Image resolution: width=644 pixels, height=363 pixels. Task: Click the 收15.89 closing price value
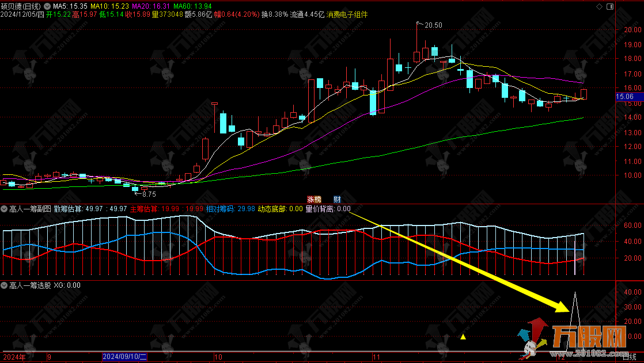138,14
